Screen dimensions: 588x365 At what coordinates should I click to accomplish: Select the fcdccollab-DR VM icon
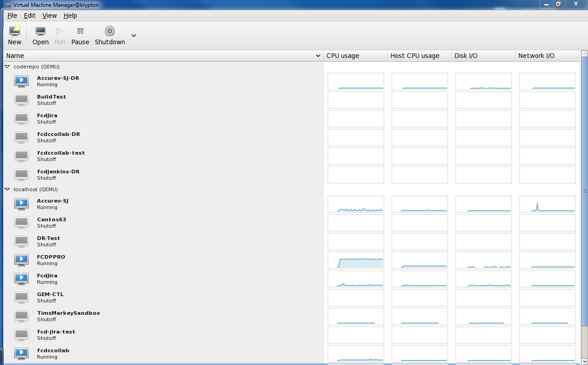pyautogui.click(x=21, y=137)
